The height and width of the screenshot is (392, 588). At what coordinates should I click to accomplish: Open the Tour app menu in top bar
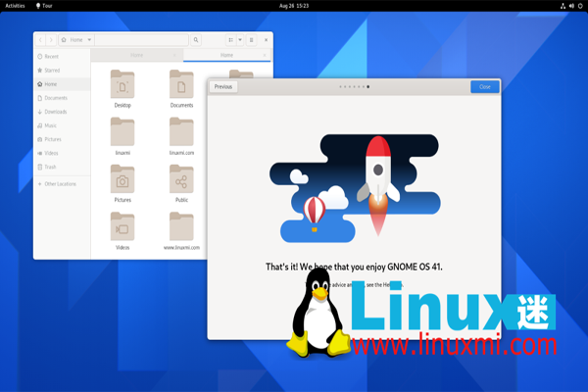tap(44, 6)
